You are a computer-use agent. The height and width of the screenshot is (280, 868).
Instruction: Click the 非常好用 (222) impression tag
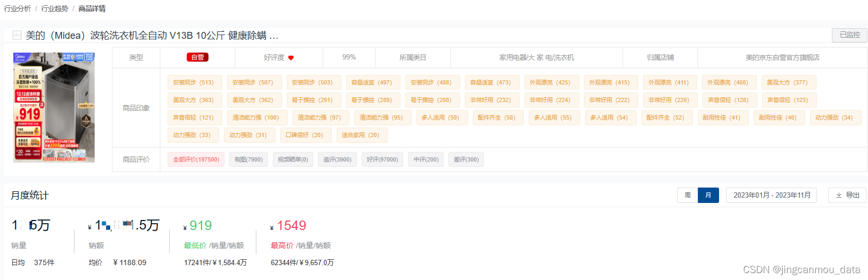pos(610,100)
